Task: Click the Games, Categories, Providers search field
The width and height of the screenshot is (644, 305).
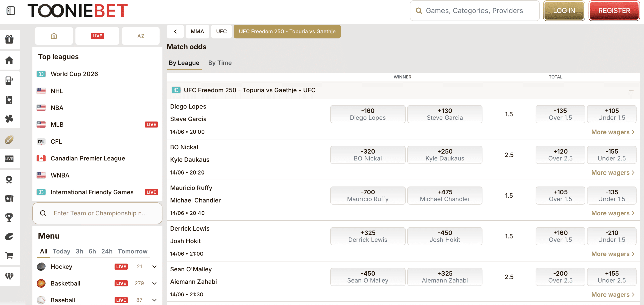Action: pos(475,11)
